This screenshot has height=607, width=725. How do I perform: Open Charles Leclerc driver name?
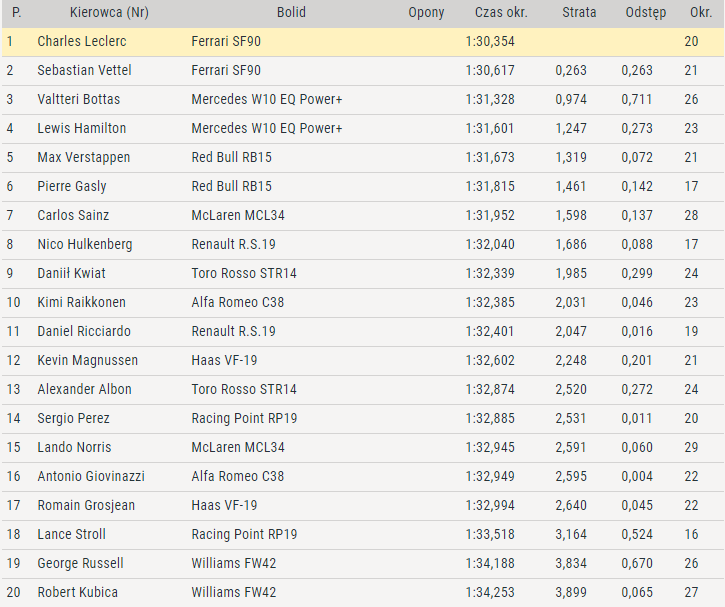tap(82, 41)
